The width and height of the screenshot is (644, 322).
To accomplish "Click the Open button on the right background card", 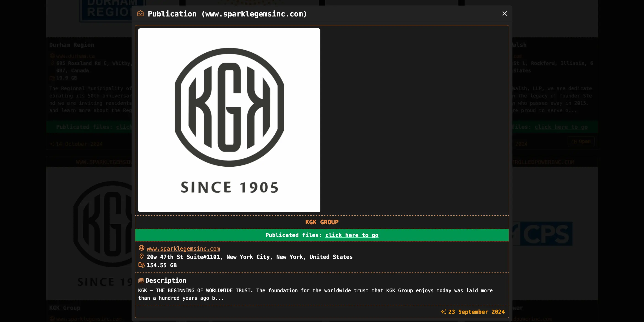I will point(581,141).
